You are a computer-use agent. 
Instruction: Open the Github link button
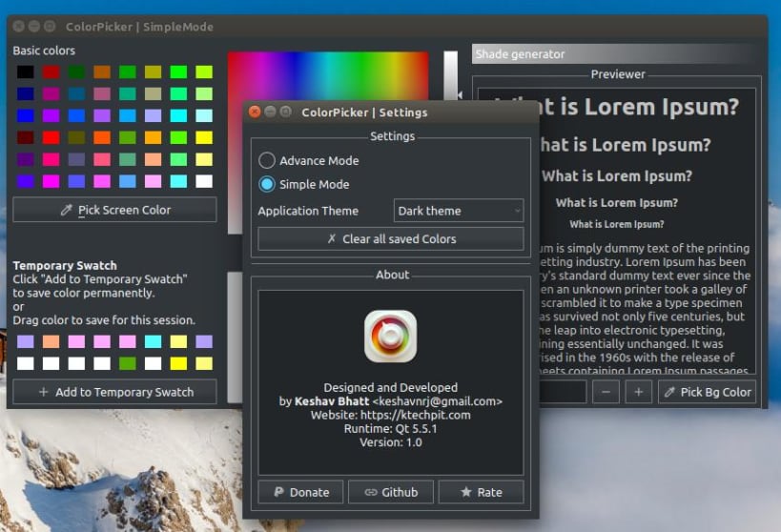point(391,492)
